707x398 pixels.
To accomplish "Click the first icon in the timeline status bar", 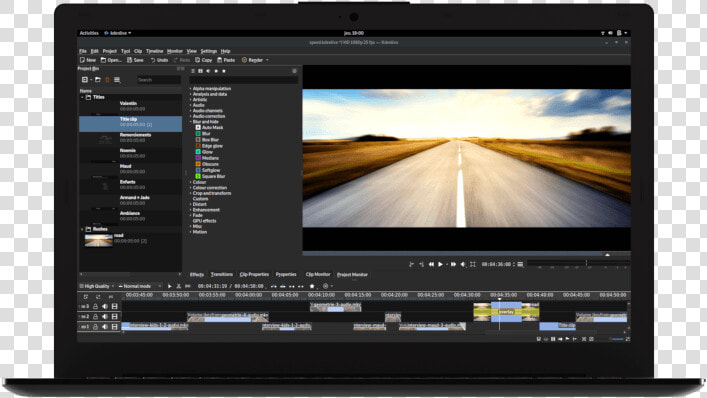I will [538, 339].
